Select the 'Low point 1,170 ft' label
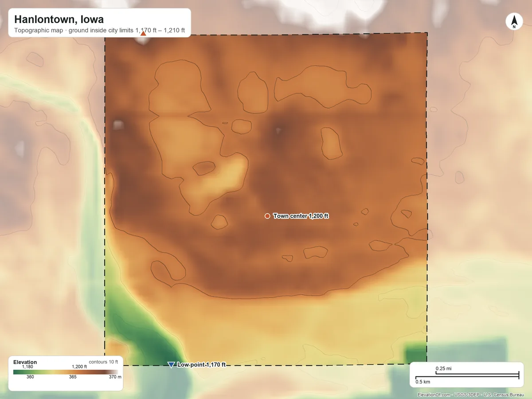 (x=202, y=365)
